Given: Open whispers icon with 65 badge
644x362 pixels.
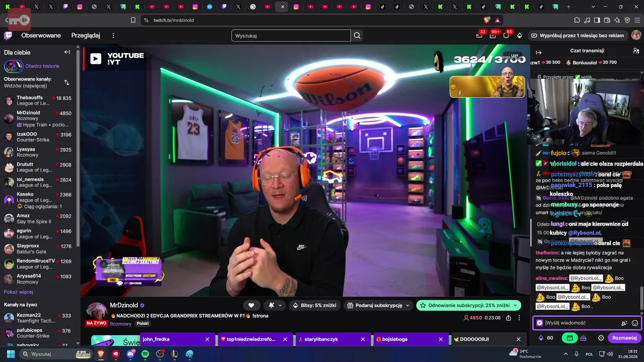Looking at the screenshot, I should [x=506, y=36].
